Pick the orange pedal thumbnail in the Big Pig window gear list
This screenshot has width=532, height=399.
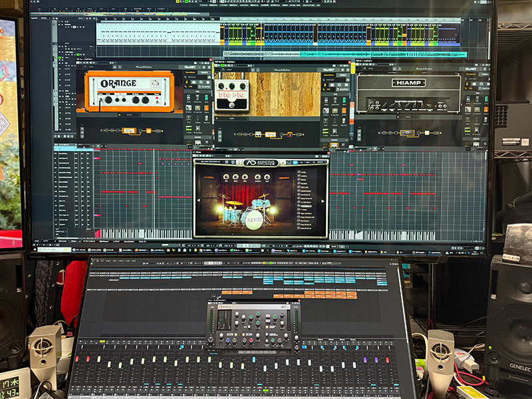click(344, 110)
